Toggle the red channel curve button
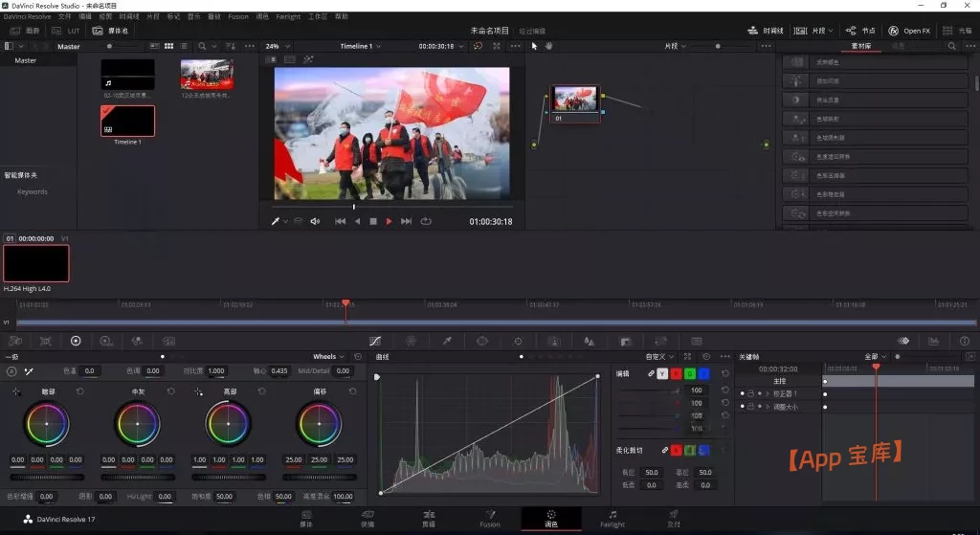 676,373
